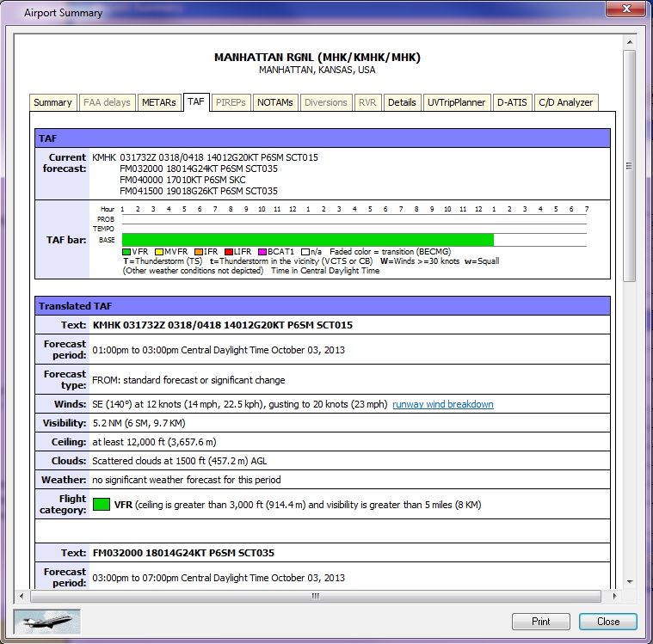Click the magenta BCAT1 legend color box
Viewport: 653px width, 644px height.
coord(262,251)
